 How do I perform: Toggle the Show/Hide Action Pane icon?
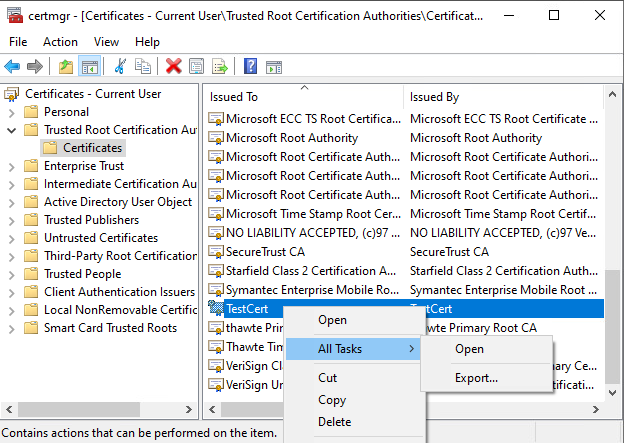pyautogui.click(x=274, y=67)
